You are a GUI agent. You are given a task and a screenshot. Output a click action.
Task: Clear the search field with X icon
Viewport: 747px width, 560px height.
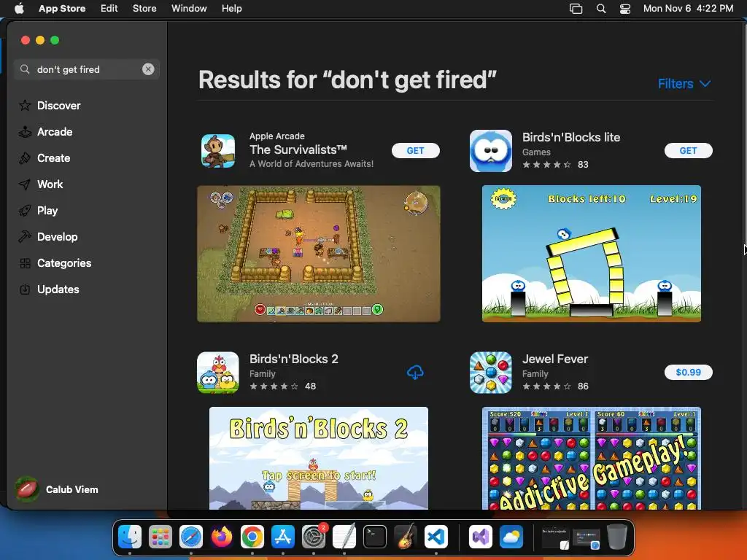[x=148, y=69]
